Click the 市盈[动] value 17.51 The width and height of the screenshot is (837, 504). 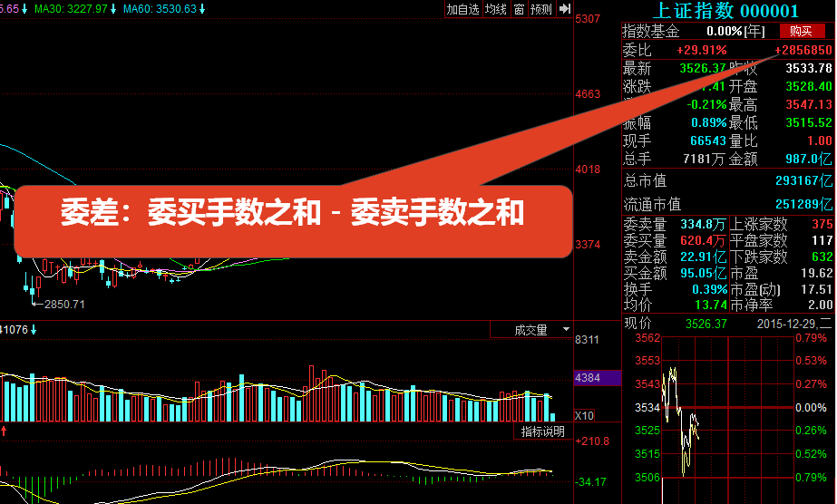817,289
